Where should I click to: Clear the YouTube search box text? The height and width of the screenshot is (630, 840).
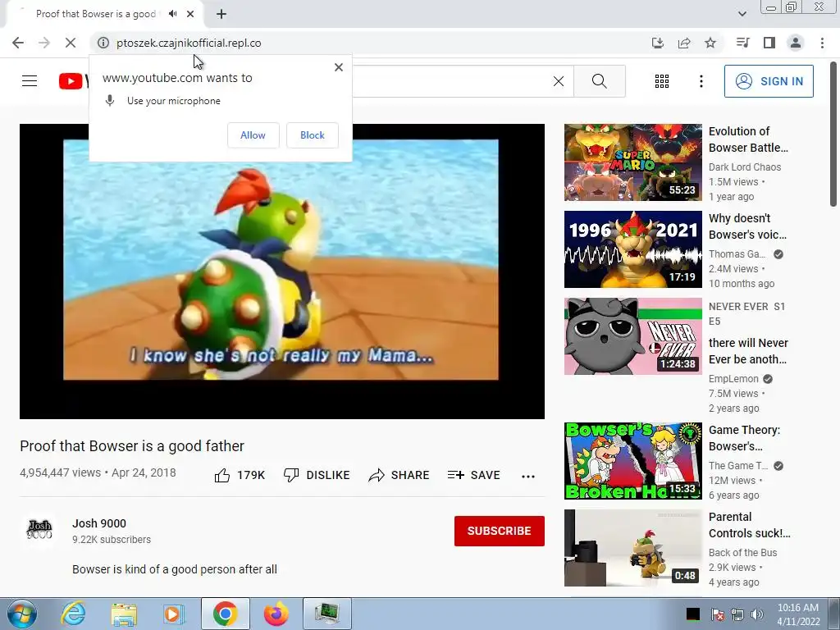(558, 81)
